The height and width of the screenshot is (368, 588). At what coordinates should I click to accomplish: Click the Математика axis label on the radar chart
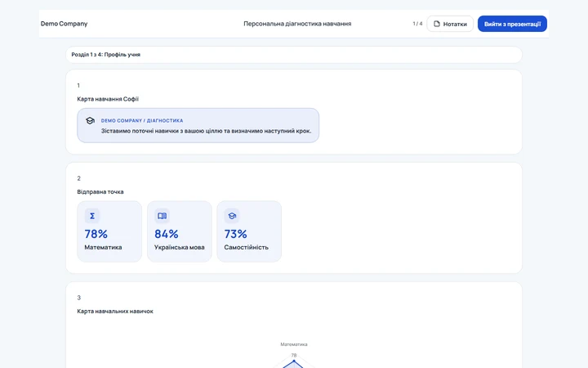click(294, 344)
